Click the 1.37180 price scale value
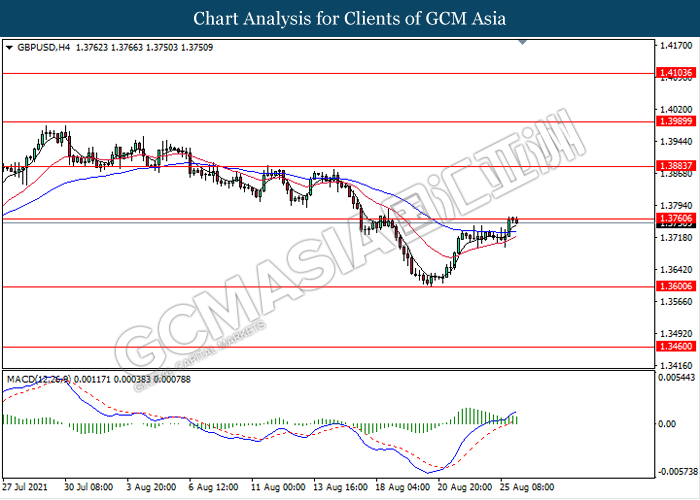Screen dimensions: 700x500 [x=676, y=238]
